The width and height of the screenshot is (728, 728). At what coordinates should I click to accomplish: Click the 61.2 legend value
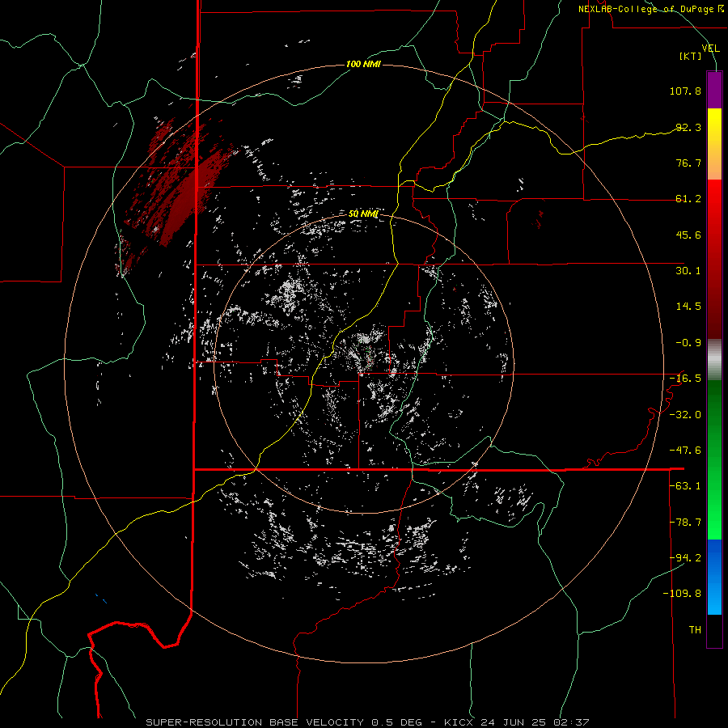pos(688,199)
